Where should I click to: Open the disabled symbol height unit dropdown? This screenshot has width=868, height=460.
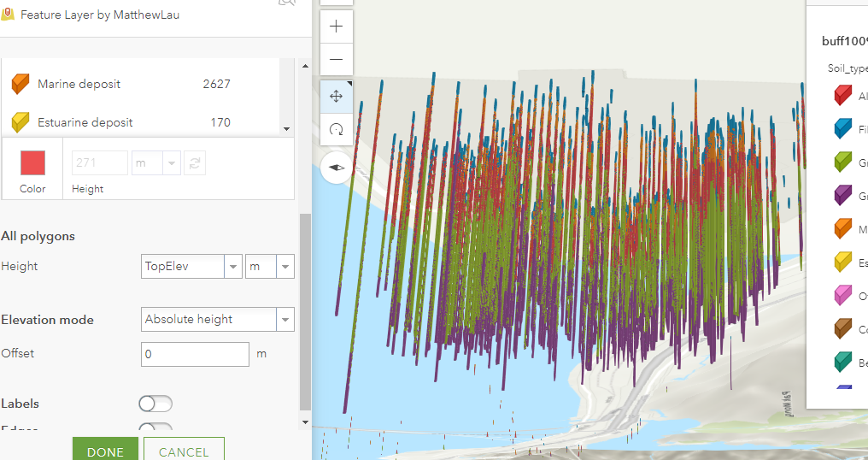pyautogui.click(x=172, y=163)
